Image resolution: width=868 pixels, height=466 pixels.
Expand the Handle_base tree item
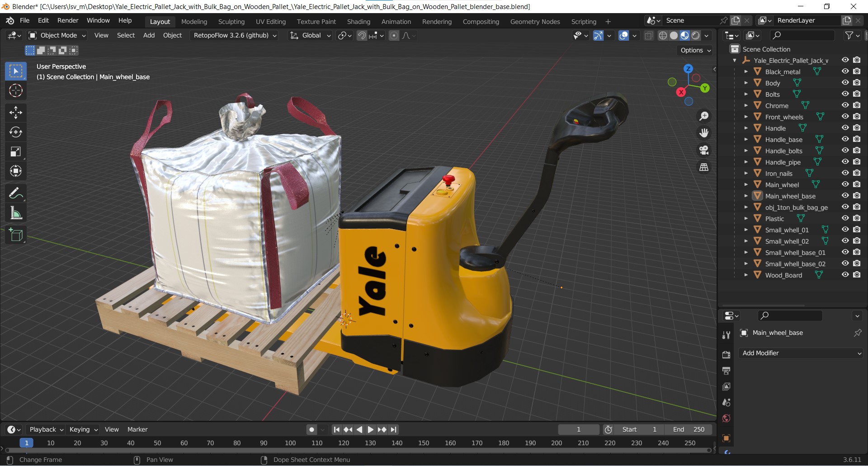pos(746,139)
